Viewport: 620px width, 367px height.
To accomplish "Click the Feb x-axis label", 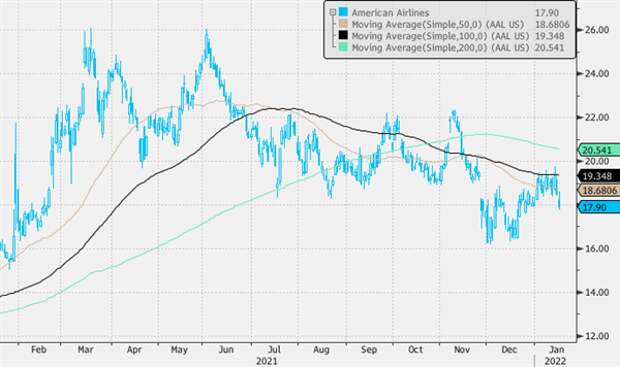I will pyautogui.click(x=39, y=350).
